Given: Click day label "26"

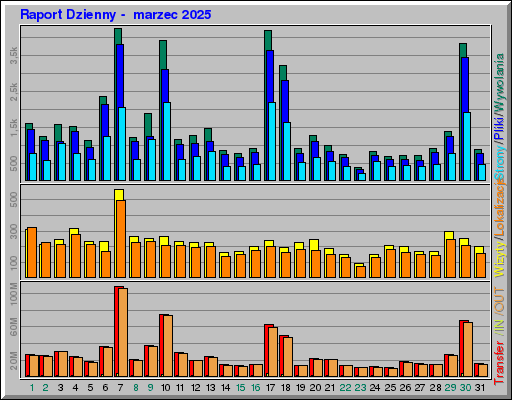Looking at the screenshot, I should tap(405, 388).
